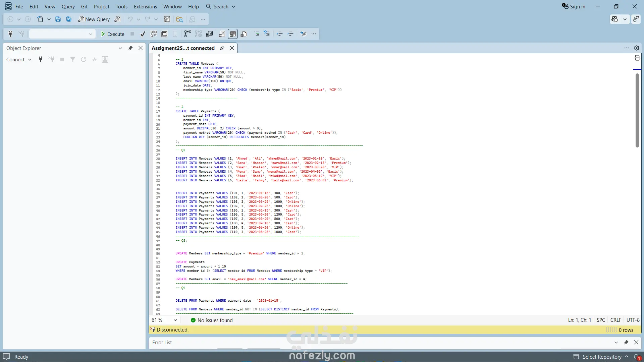Click the Find in Files folder icon
Screen dimensions: 644x362
(179, 19)
